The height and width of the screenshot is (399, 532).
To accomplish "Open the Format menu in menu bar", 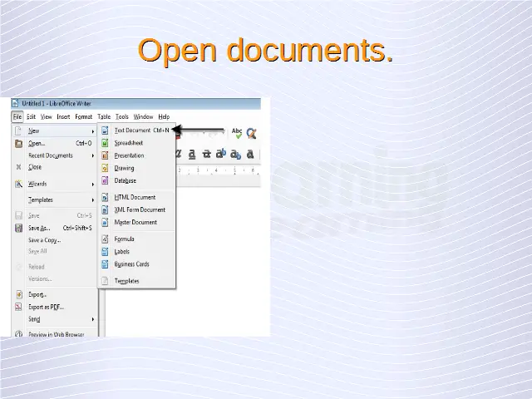I will (84, 117).
